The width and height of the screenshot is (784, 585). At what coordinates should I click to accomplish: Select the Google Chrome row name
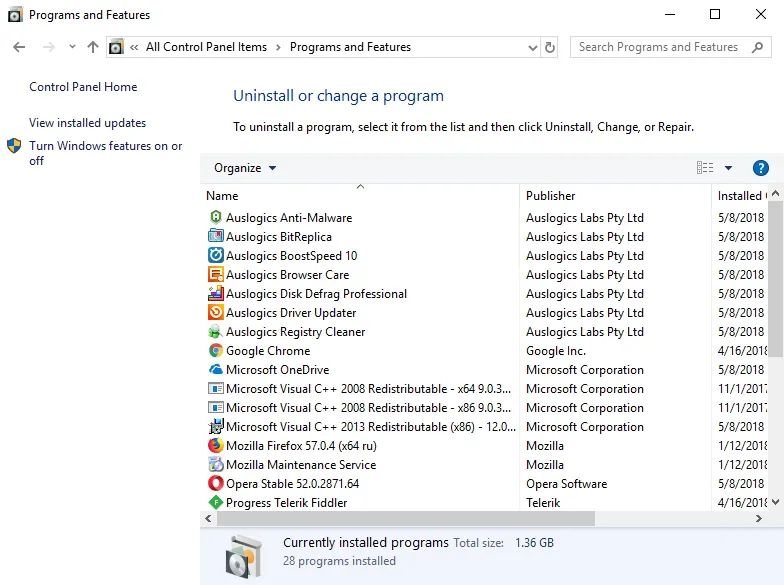tap(268, 350)
